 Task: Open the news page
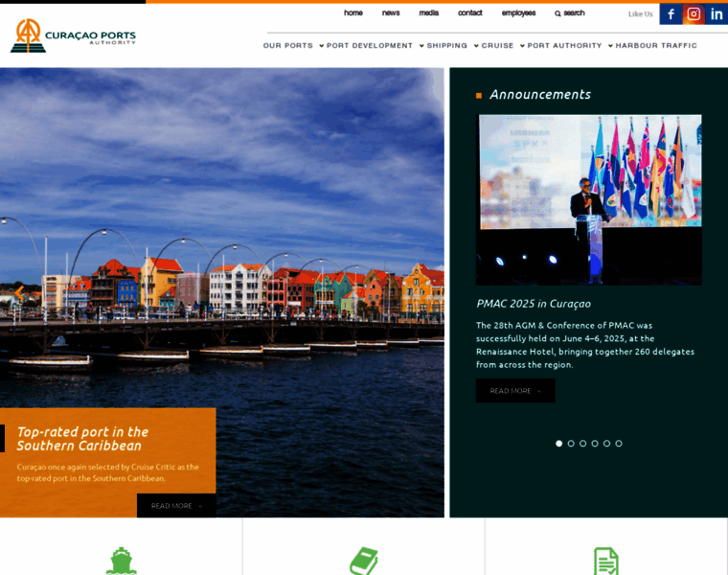coord(391,13)
